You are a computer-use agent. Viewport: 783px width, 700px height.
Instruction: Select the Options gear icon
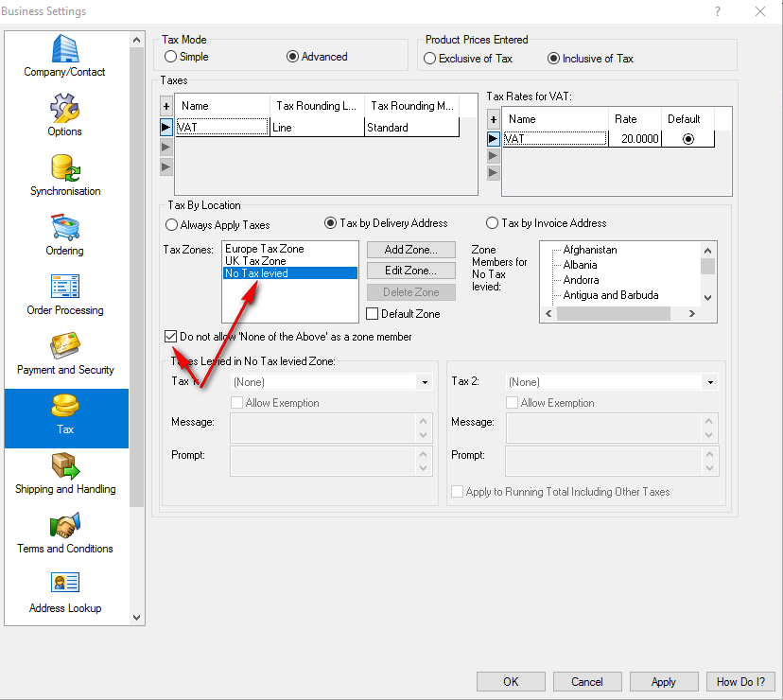pyautogui.click(x=65, y=108)
